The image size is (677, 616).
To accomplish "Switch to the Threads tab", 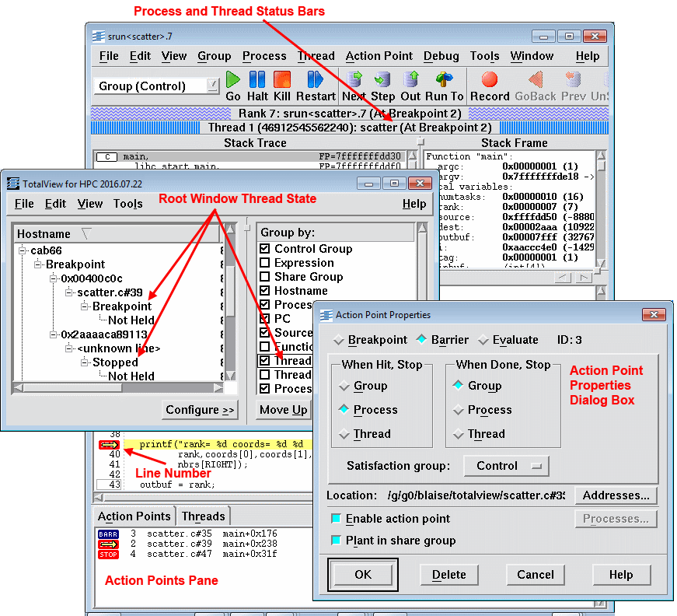I will pyautogui.click(x=204, y=516).
